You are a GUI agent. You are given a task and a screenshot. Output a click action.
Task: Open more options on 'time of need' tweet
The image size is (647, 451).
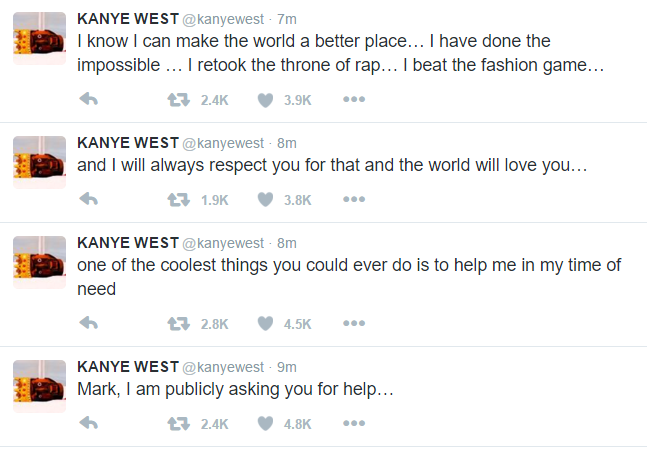(x=354, y=323)
